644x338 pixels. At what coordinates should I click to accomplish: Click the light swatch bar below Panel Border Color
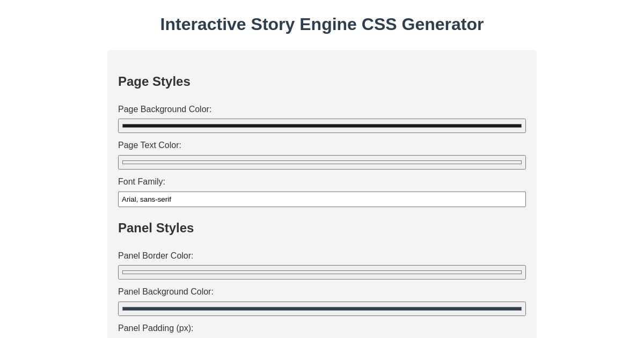[x=322, y=272]
